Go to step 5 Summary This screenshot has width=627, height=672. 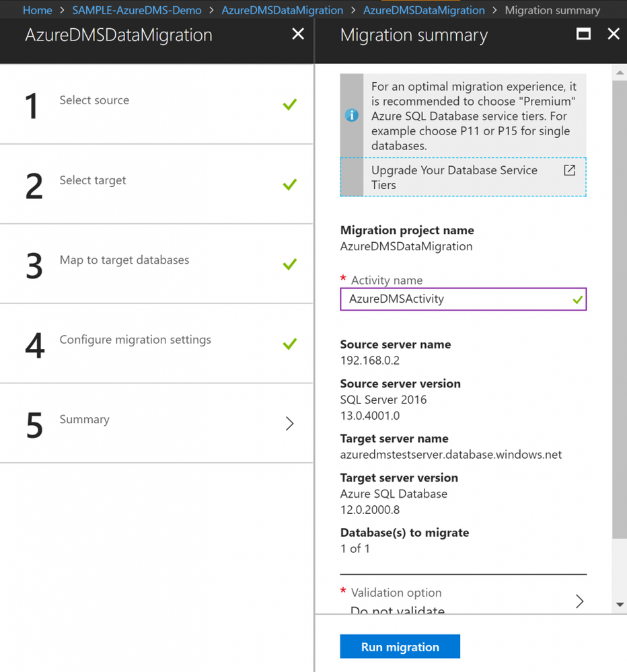157,423
